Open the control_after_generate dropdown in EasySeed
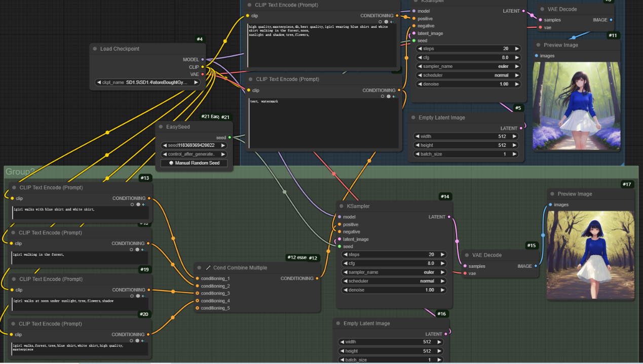 (x=194, y=154)
